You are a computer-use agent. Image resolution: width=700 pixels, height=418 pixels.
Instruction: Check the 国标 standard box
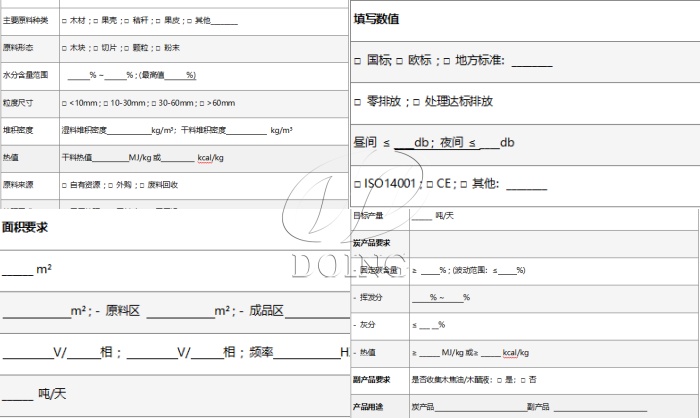[x=358, y=61]
